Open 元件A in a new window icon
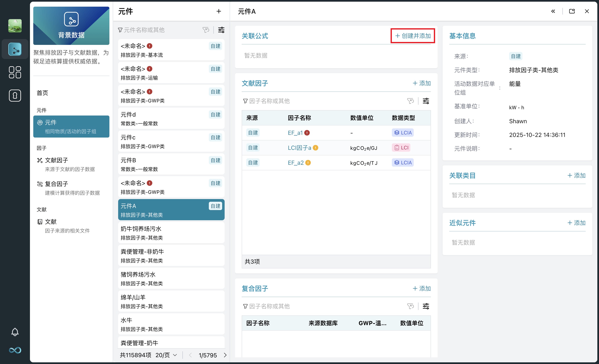 coord(572,11)
